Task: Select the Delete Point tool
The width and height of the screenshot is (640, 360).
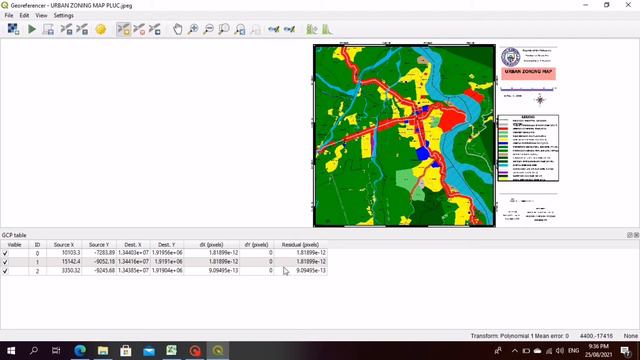Action: click(139, 29)
